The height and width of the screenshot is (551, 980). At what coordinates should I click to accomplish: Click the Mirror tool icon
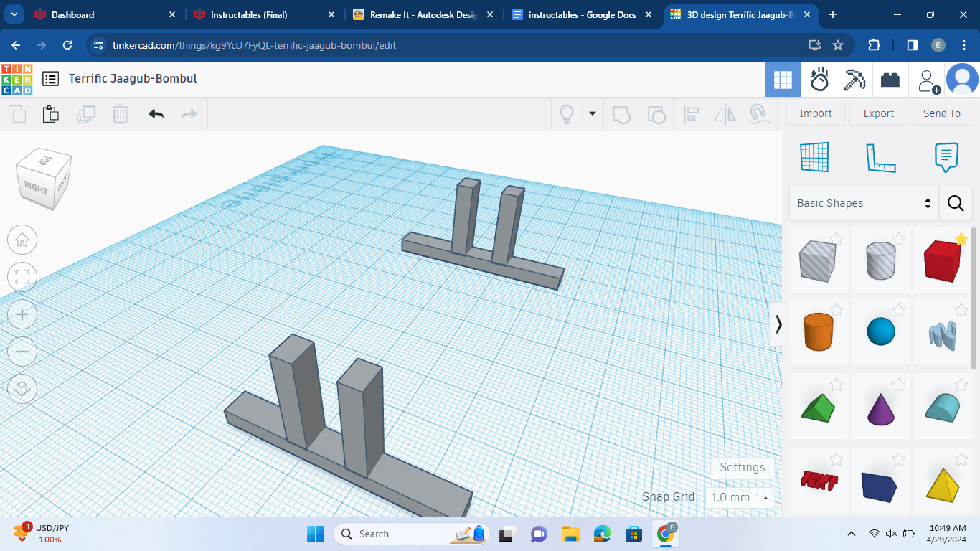[725, 114]
